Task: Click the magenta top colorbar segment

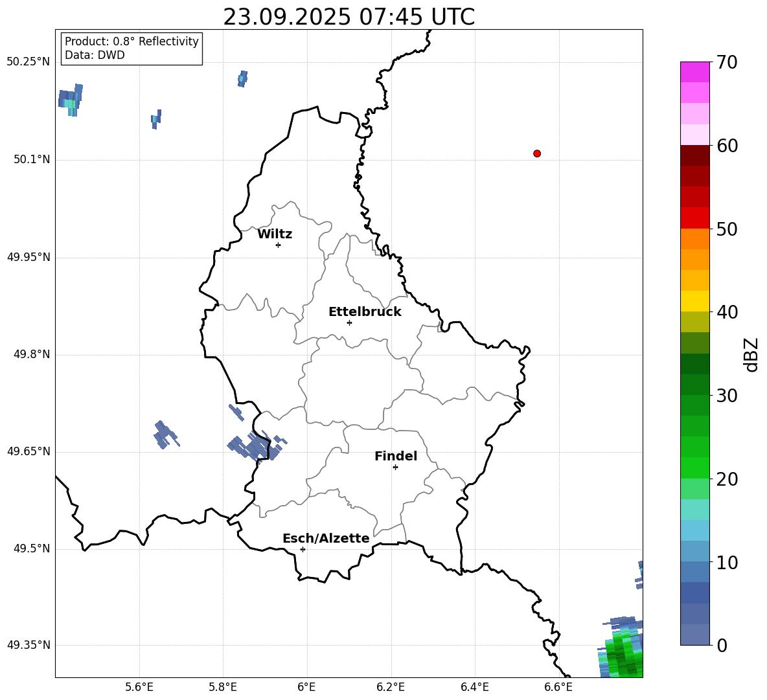Action: point(694,72)
